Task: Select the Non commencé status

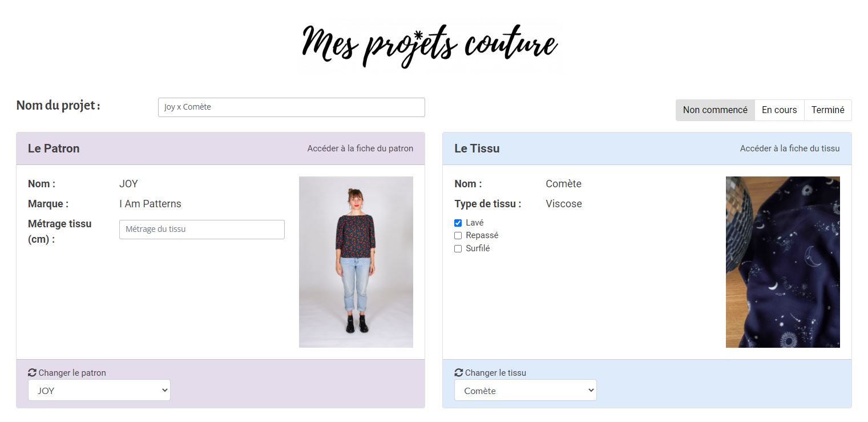Action: pos(715,110)
